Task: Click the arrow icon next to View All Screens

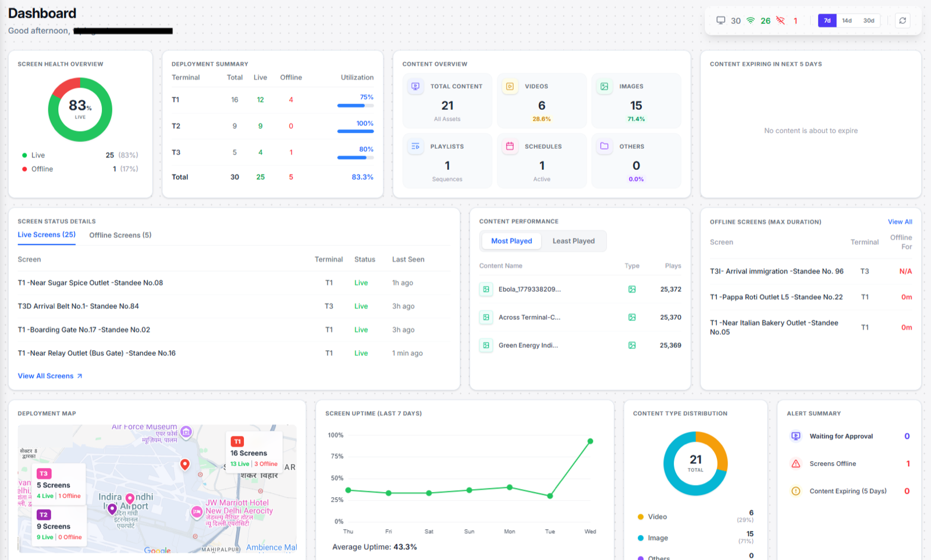Action: pyautogui.click(x=80, y=376)
